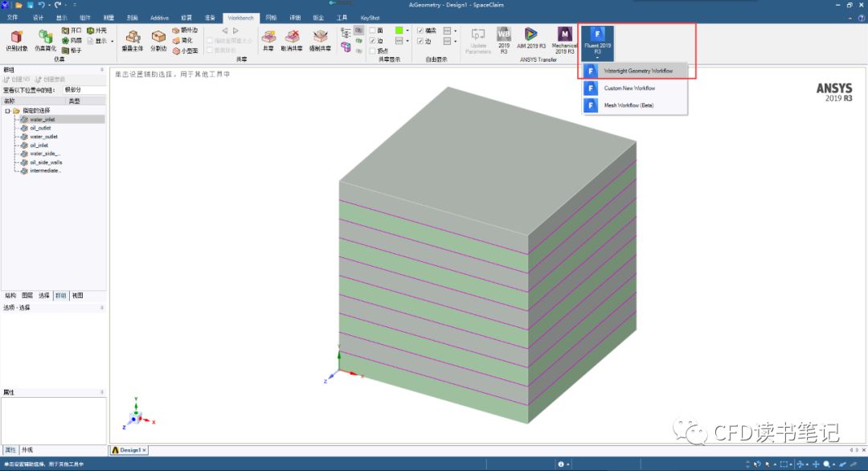This screenshot has width=868, height=471.
Task: Switch to the 工具 ribbon tab
Action: pyautogui.click(x=342, y=18)
